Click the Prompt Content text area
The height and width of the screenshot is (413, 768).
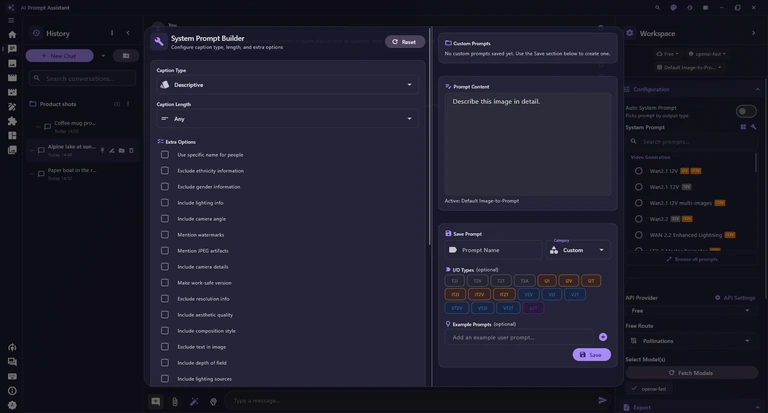coord(528,144)
